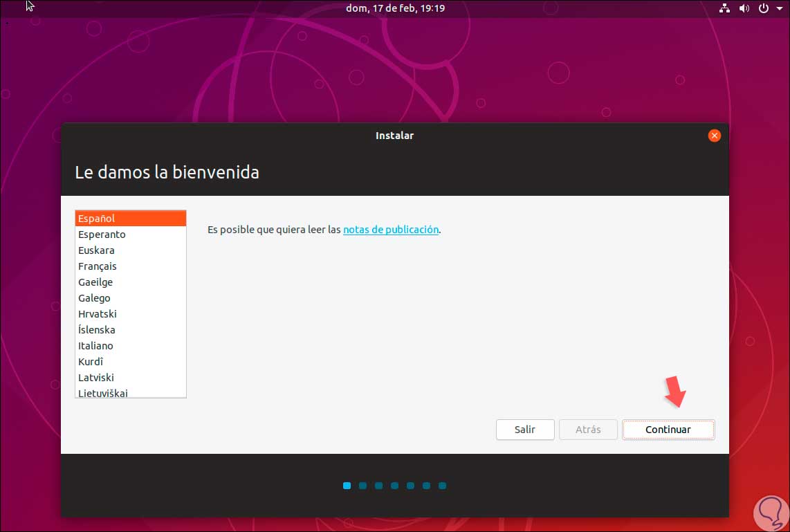790x532 pixels.
Task: Select Español in the language list
Action: [x=131, y=219]
